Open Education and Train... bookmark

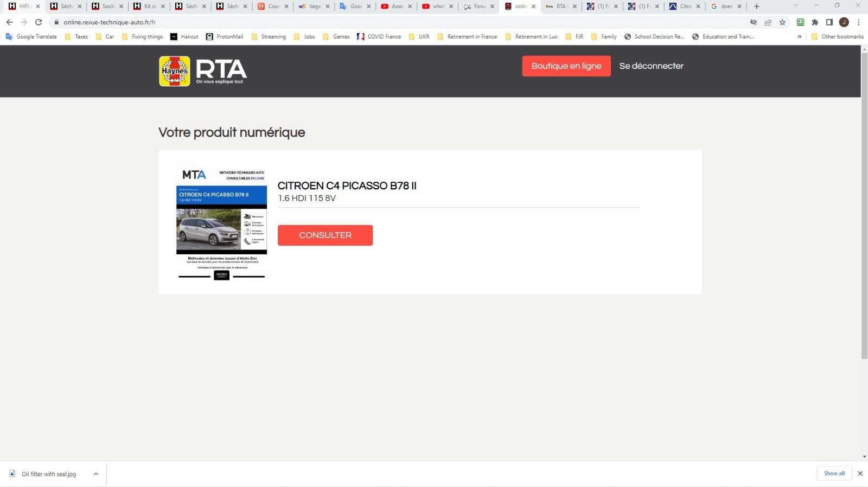pos(723,37)
